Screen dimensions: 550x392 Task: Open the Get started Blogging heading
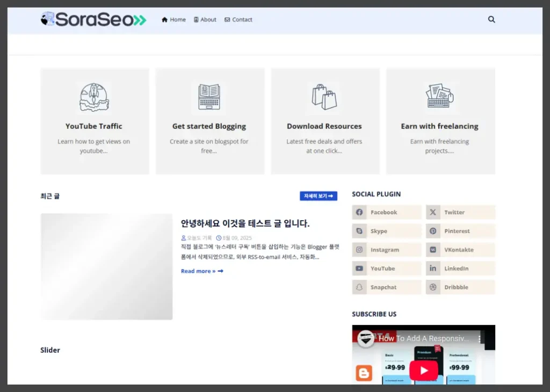coord(209,126)
